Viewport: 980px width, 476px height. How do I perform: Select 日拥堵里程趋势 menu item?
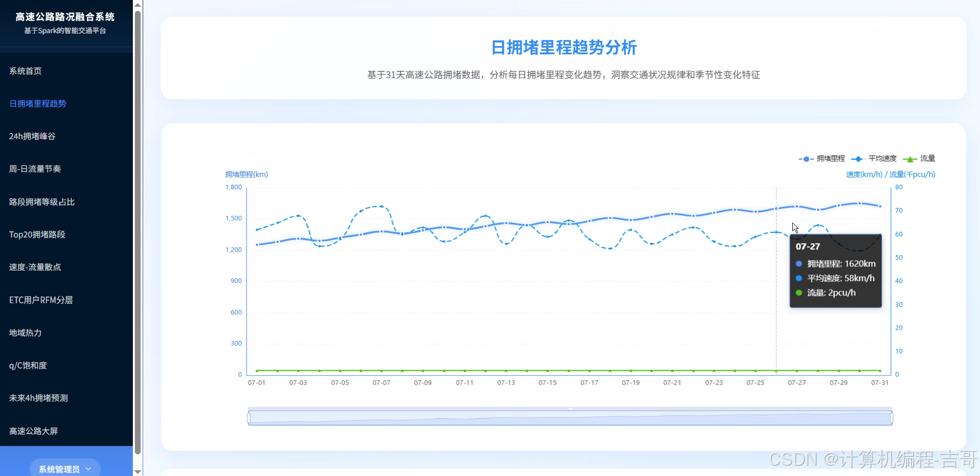click(38, 103)
